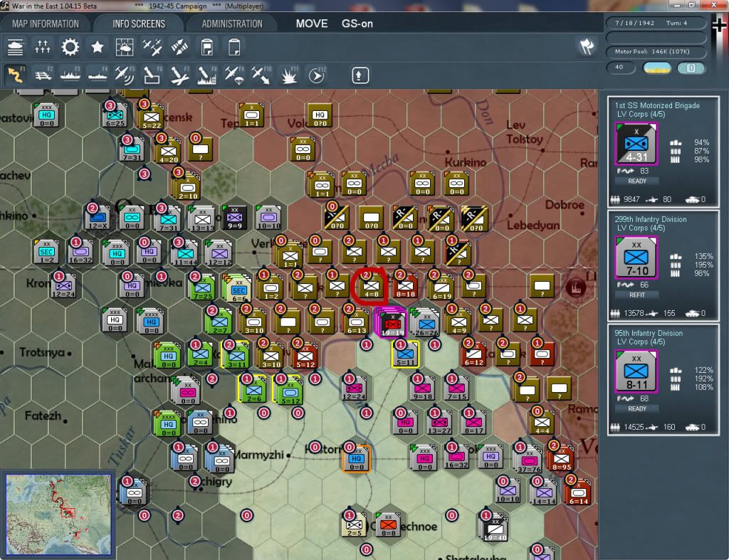
Task: Switch to the Info Screens tab
Action: (139, 23)
